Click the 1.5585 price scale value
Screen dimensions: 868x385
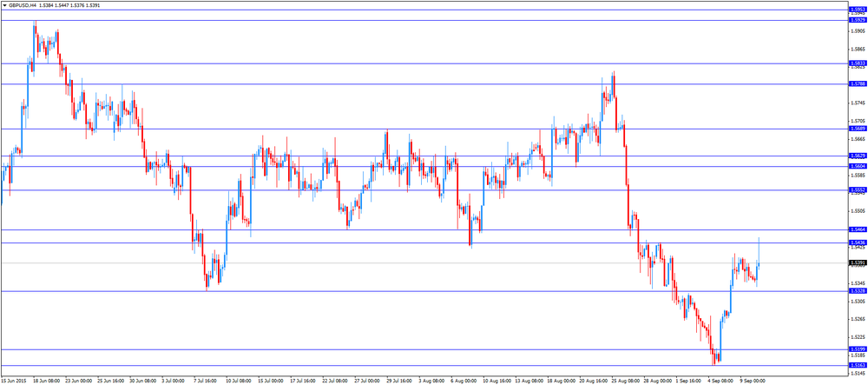tap(859, 175)
